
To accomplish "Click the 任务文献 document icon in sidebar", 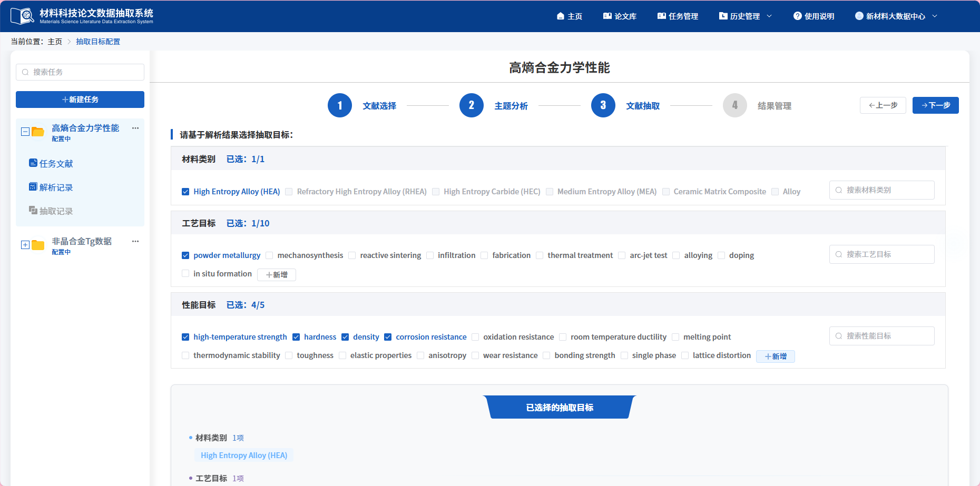I will tap(33, 163).
